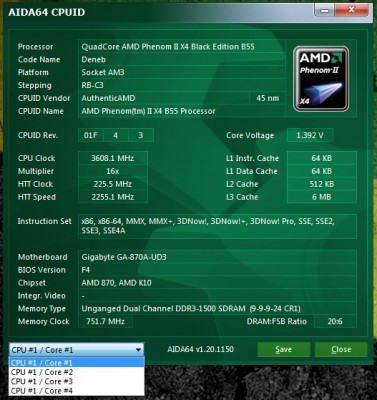The width and height of the screenshot is (377, 400).
Task: Click L1 Data Cache value '64 KB'
Action: pos(322,171)
